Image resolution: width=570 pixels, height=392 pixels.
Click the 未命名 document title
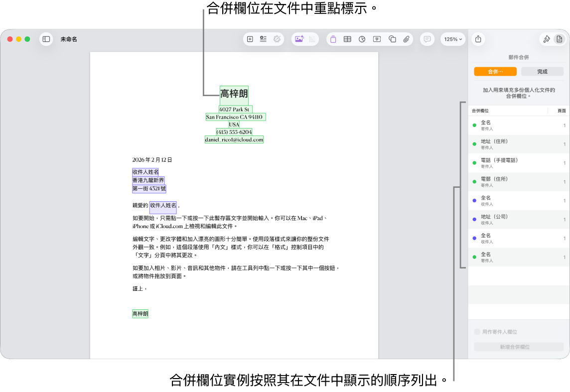click(69, 39)
